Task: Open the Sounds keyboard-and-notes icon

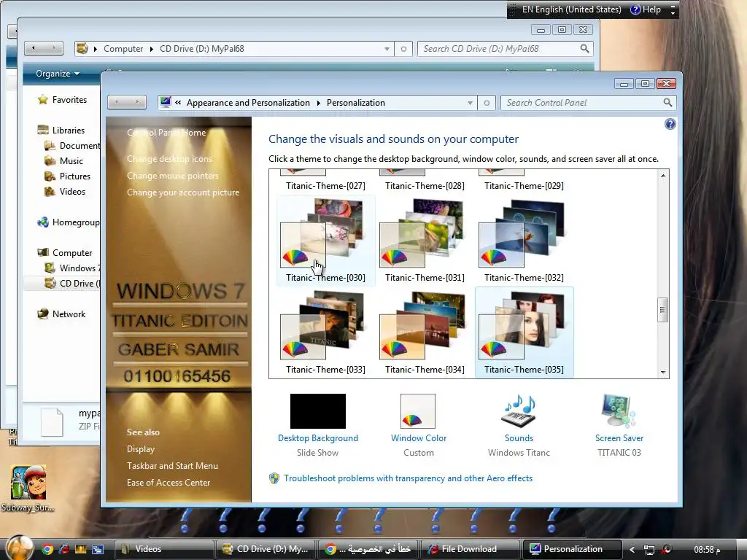Action: tap(519, 411)
